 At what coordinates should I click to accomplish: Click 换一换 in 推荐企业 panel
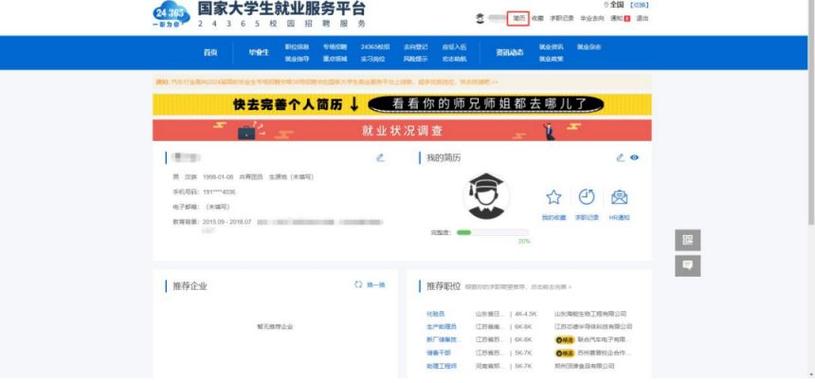point(376,285)
